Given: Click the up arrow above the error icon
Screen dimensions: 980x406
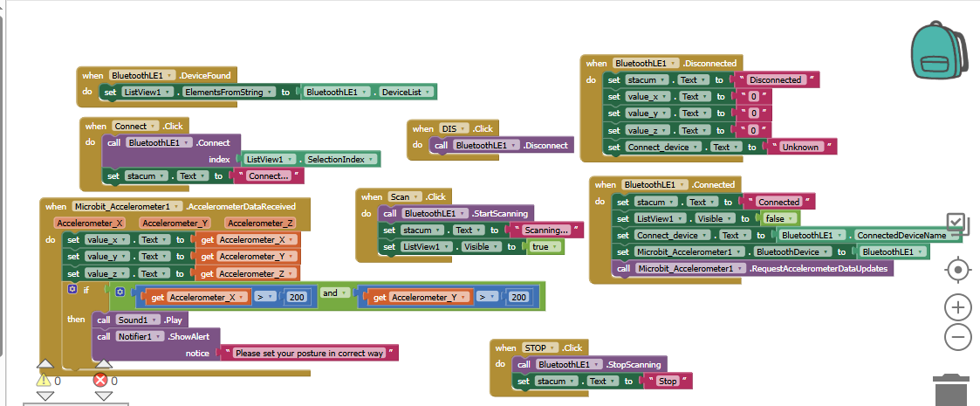Looking at the screenshot, I should 103,364.
